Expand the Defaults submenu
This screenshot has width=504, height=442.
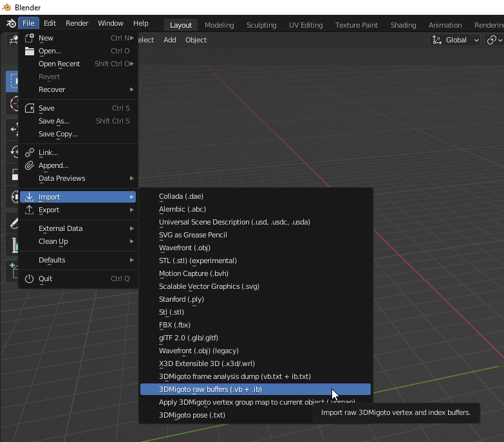coord(78,260)
